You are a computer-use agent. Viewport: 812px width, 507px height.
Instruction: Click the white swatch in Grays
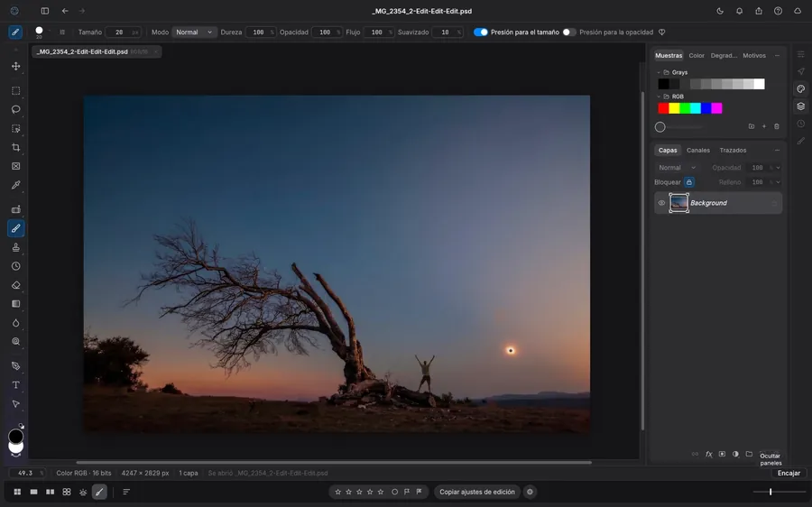(x=759, y=84)
